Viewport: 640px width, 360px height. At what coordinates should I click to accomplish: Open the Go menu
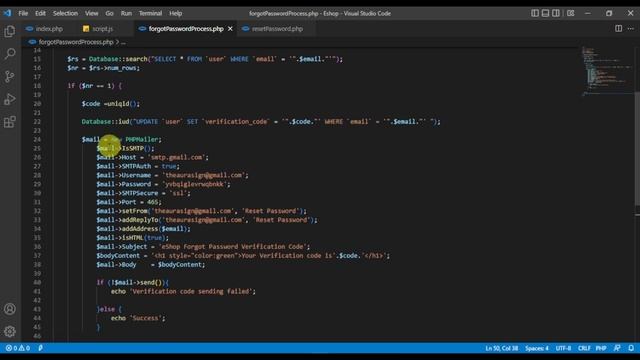pyautogui.click(x=109, y=13)
